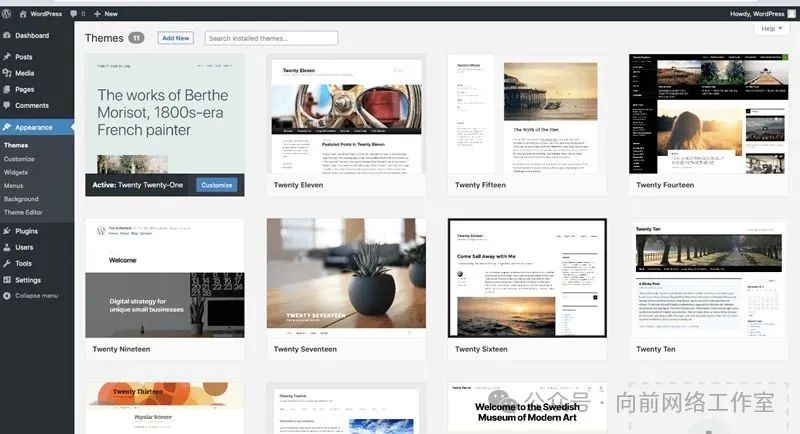Collapse the admin sidebar menu

(x=30, y=296)
